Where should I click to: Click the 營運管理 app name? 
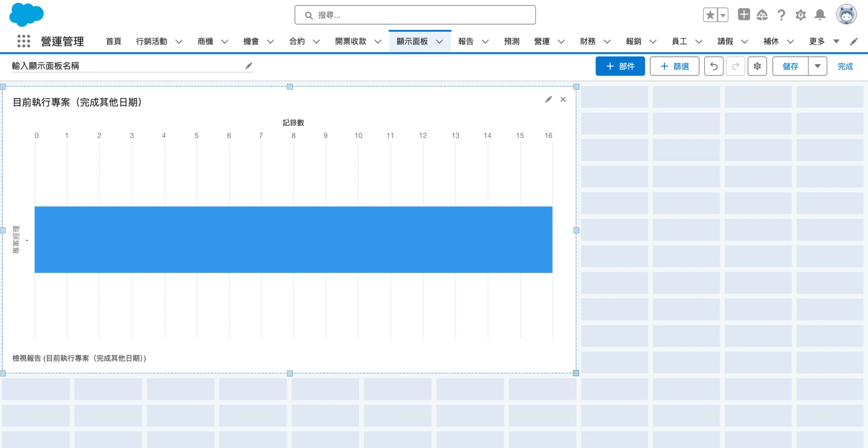[x=62, y=41]
